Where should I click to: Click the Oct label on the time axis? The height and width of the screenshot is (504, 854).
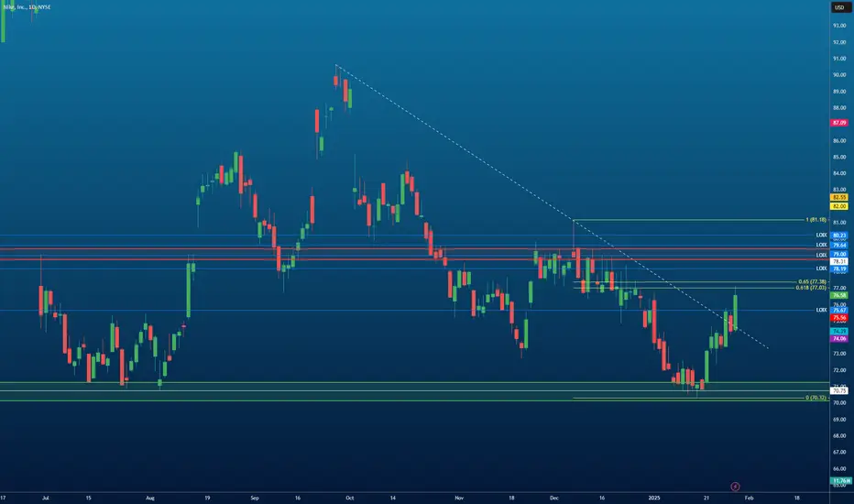[350, 498]
